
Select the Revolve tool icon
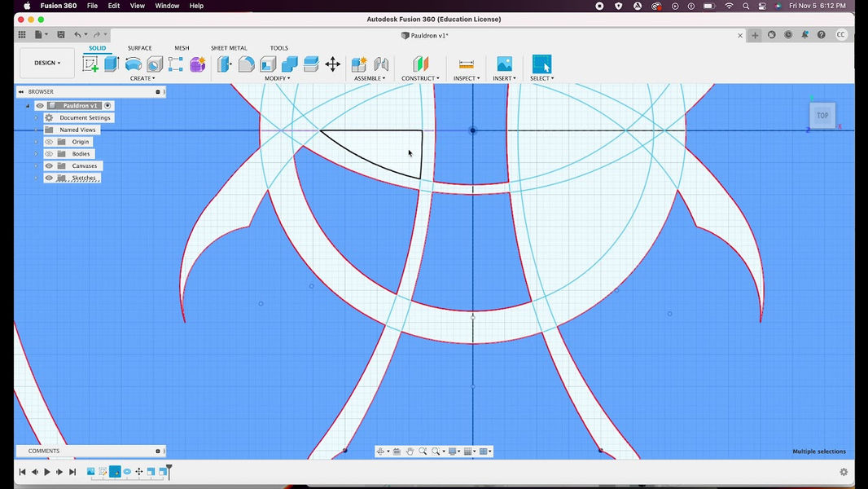133,64
